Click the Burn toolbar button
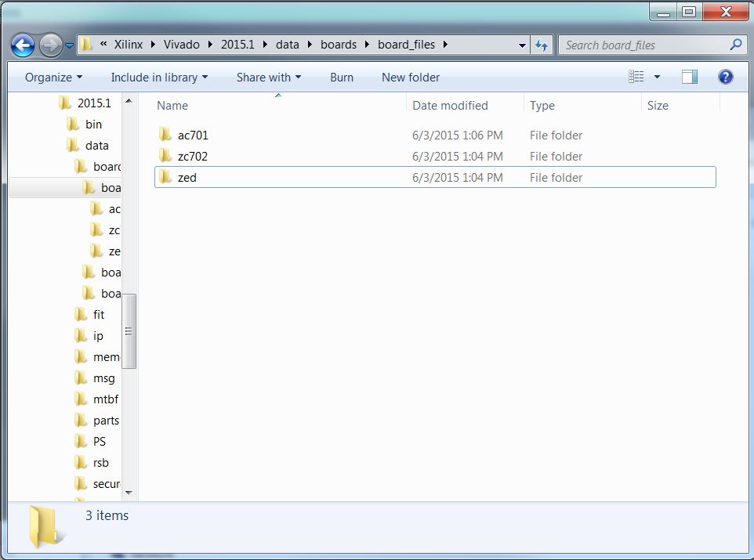The image size is (754, 560). (x=342, y=78)
